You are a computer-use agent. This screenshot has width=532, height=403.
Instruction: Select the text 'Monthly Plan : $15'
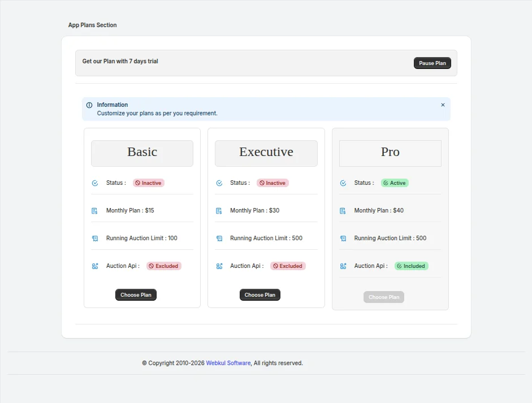[130, 210]
